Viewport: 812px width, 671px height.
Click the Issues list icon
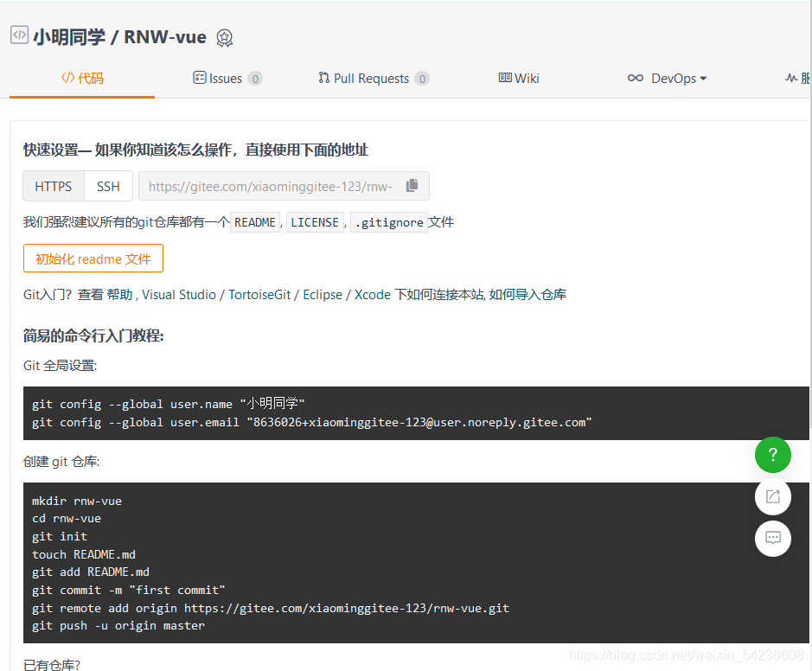tap(200, 78)
